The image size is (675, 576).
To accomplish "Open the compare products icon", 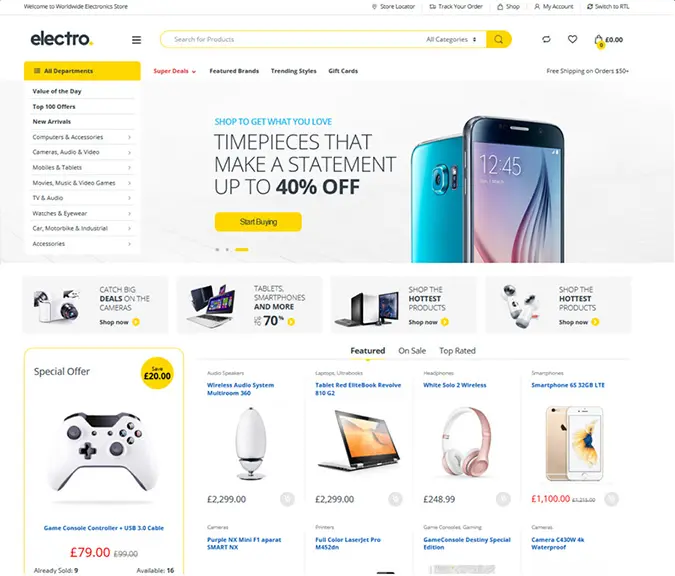I will (546, 40).
